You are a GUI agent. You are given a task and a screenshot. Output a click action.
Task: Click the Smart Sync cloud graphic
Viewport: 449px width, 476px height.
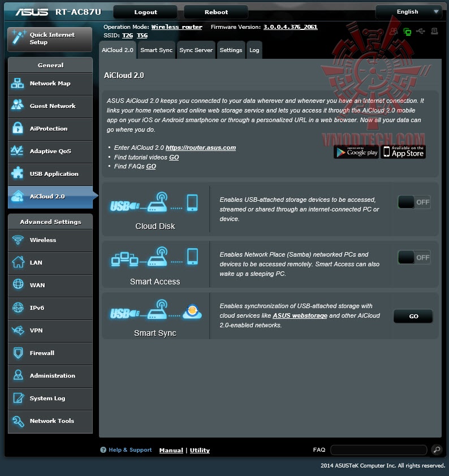click(156, 310)
